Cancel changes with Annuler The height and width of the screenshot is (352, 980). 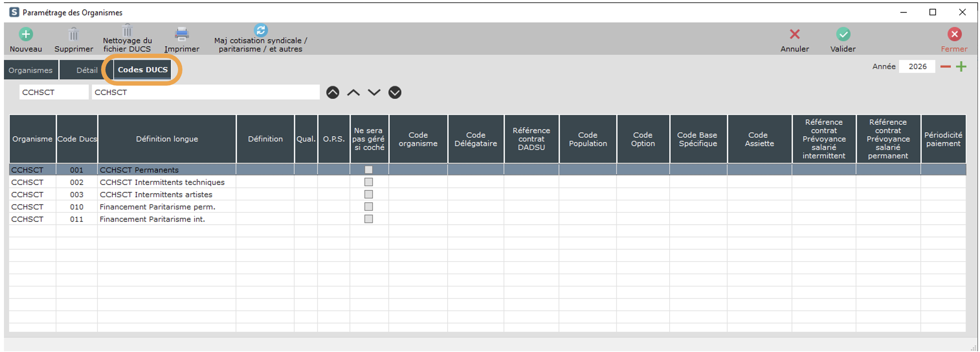pos(794,35)
